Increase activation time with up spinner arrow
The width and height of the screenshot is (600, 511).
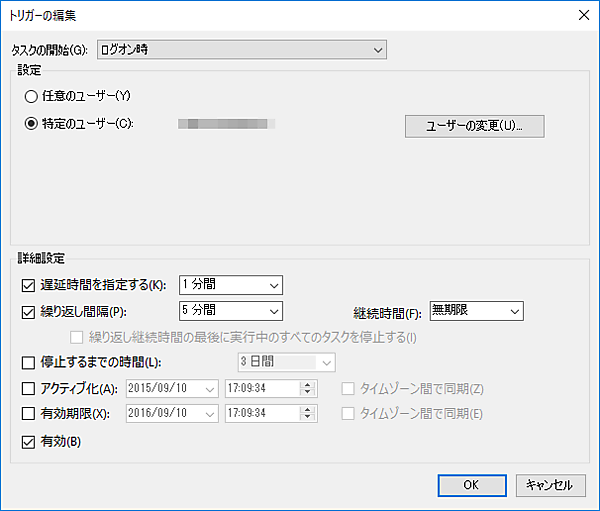pyautogui.click(x=307, y=384)
